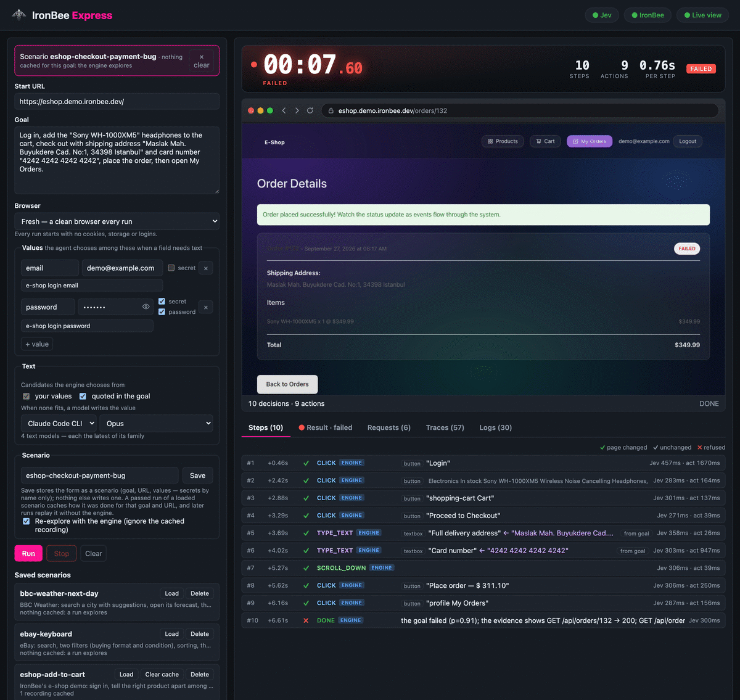Select step #8 'Place order — $ 311.10'
740x700 pixels.
pyautogui.click(x=483, y=585)
